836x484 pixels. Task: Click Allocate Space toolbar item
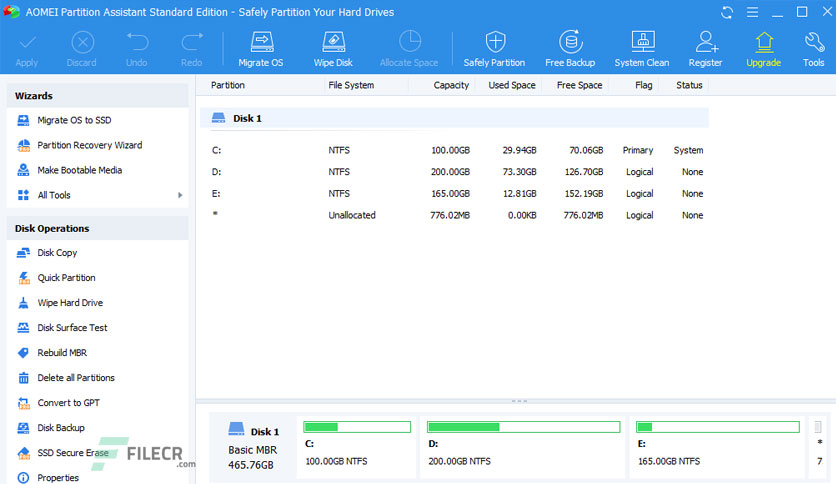409,49
